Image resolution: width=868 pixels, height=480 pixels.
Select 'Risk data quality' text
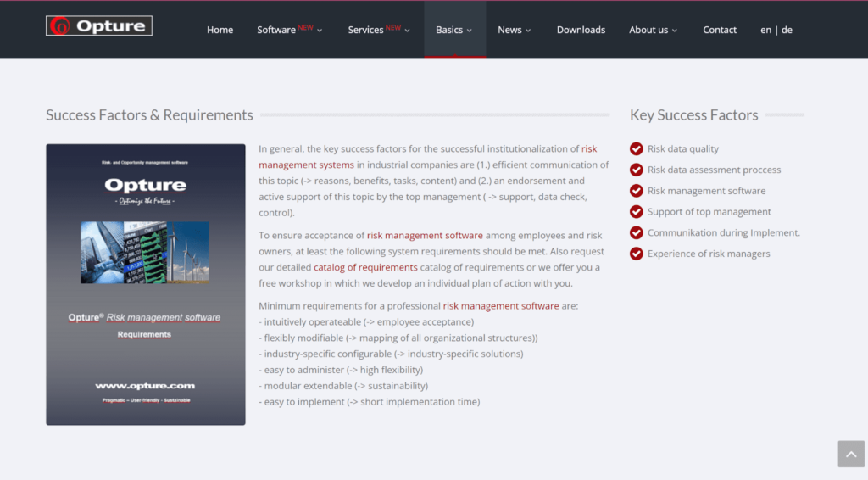683,149
